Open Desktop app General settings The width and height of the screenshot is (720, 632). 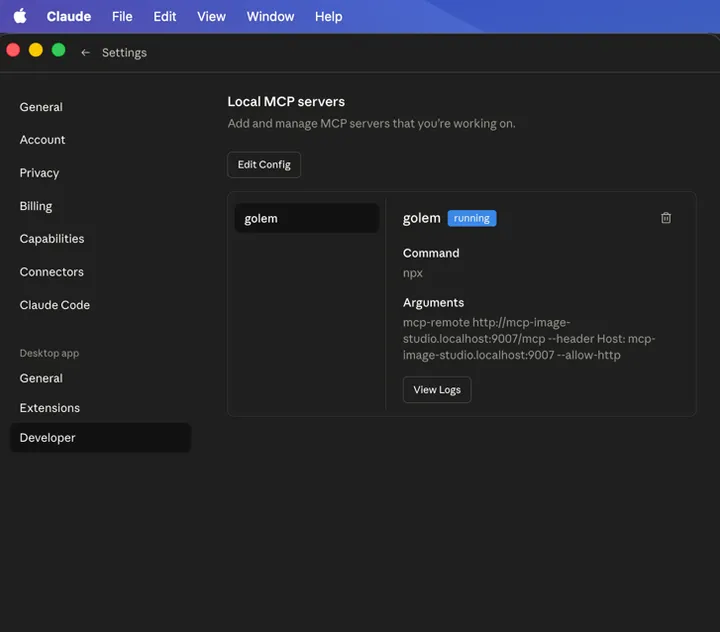[x=41, y=378]
